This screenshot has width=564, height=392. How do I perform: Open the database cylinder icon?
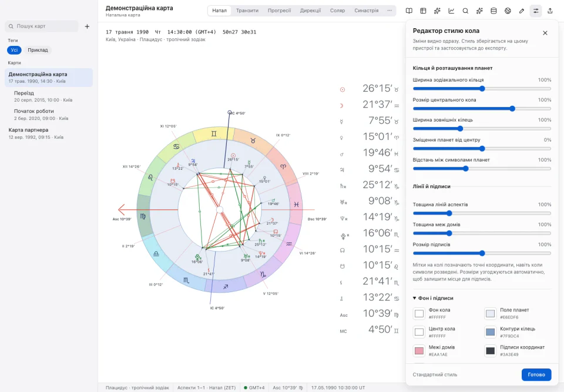tap(493, 11)
